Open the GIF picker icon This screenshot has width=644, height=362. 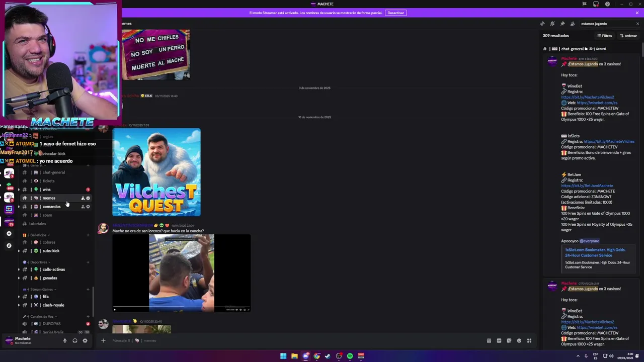coord(499,341)
